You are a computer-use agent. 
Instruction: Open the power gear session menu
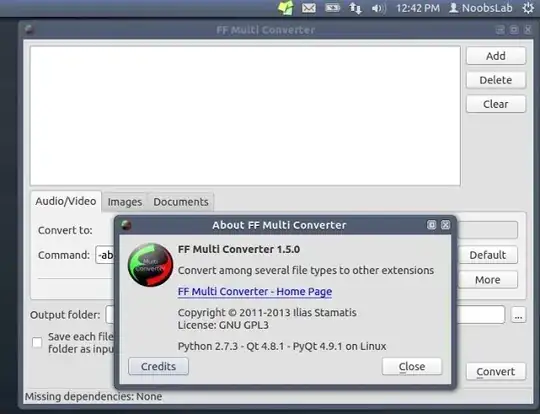(528, 8)
